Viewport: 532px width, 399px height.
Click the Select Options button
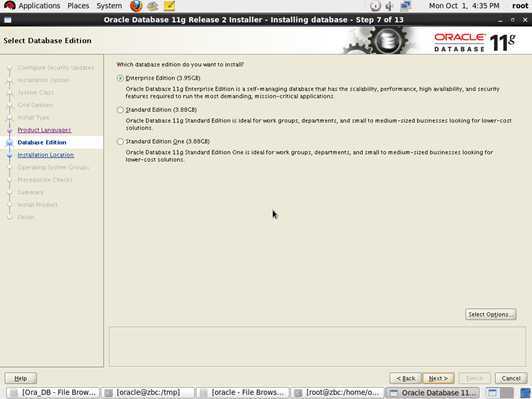(491, 314)
